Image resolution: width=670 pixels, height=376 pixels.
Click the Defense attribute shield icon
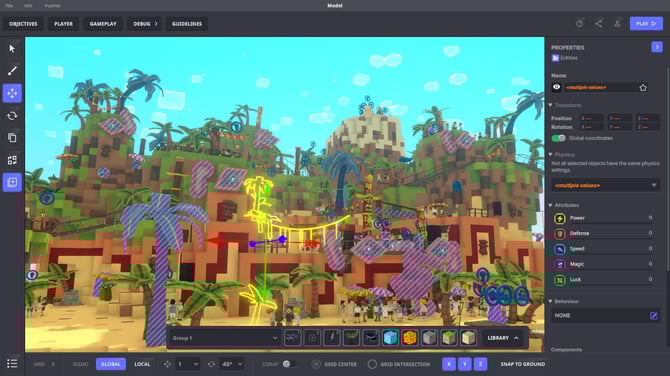(x=560, y=234)
